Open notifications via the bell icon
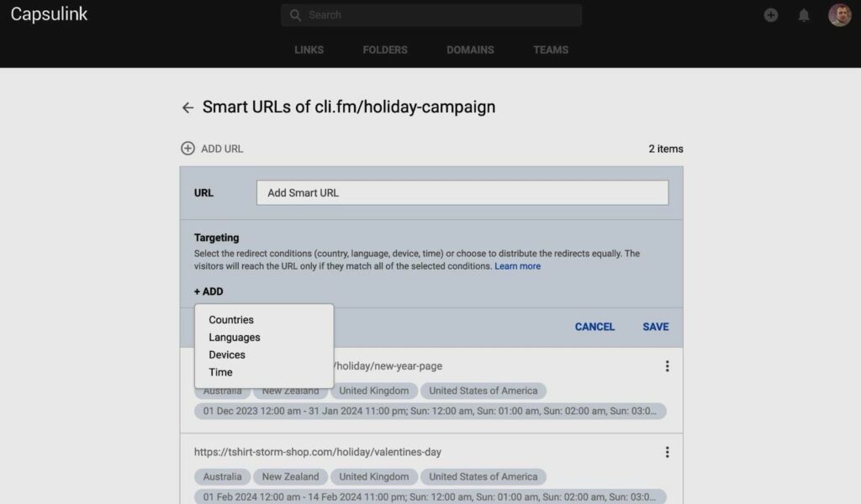 [804, 15]
